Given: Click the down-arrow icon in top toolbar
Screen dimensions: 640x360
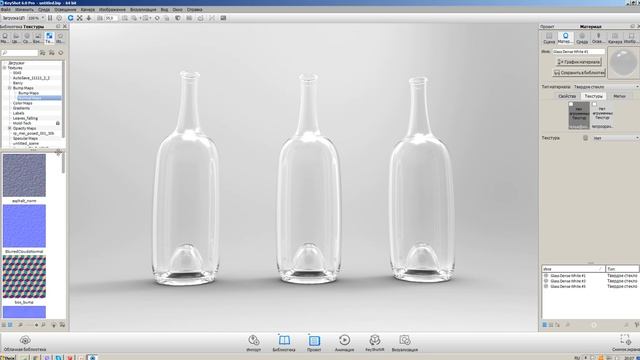Looking at the screenshot, I should pos(89,18).
